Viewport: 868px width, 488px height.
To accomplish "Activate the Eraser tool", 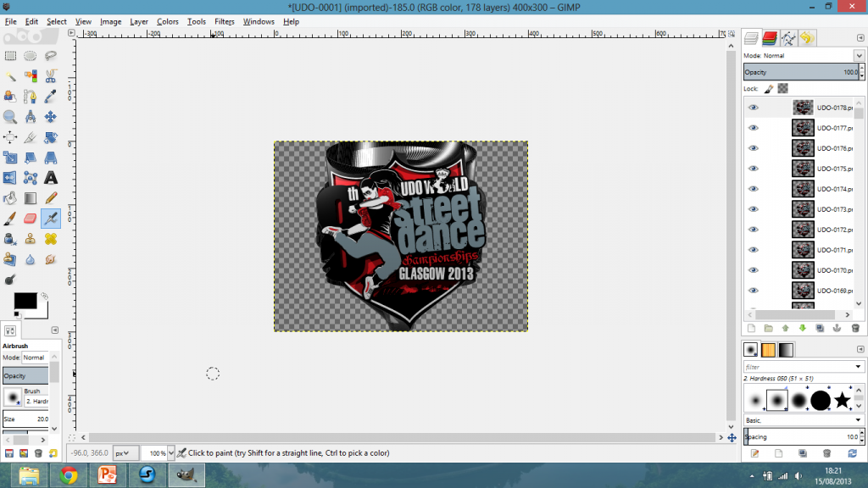I will point(30,219).
